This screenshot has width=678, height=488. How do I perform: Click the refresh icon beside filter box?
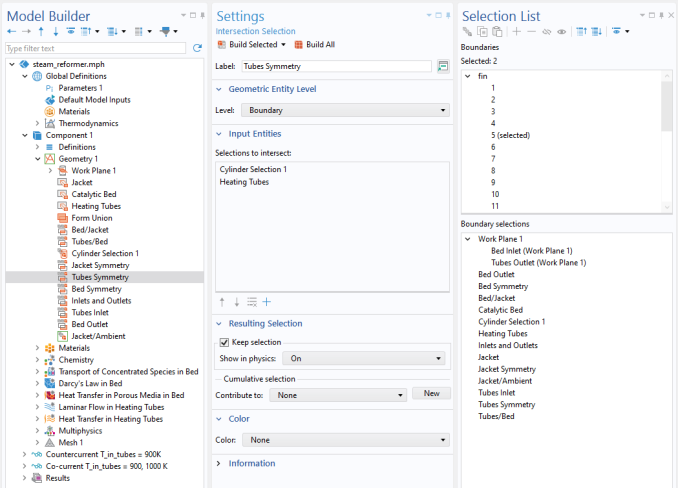[x=197, y=48]
